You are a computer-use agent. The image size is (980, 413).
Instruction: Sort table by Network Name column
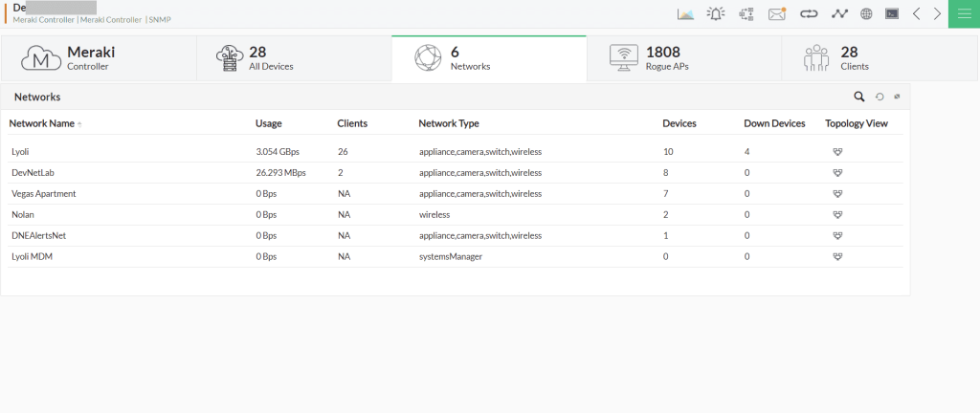42,123
